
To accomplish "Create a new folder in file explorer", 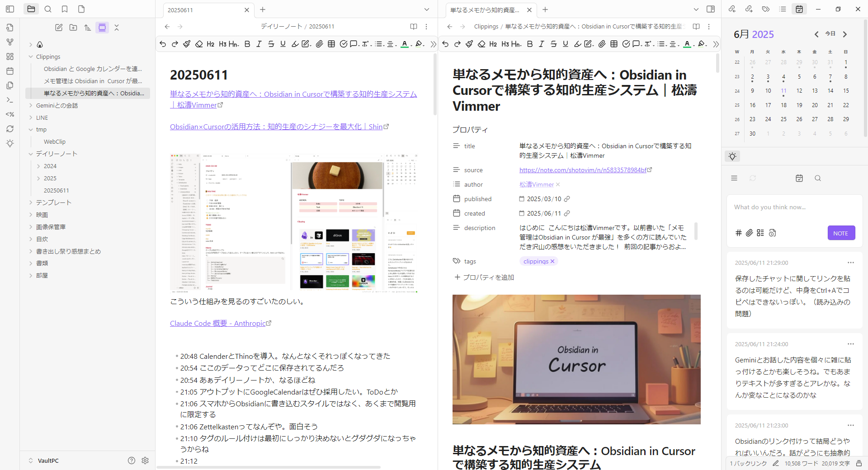I will click(x=73, y=28).
